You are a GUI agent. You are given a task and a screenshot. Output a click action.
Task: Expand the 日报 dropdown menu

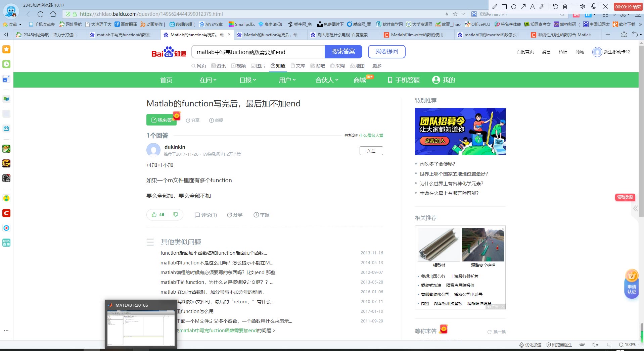(x=248, y=80)
